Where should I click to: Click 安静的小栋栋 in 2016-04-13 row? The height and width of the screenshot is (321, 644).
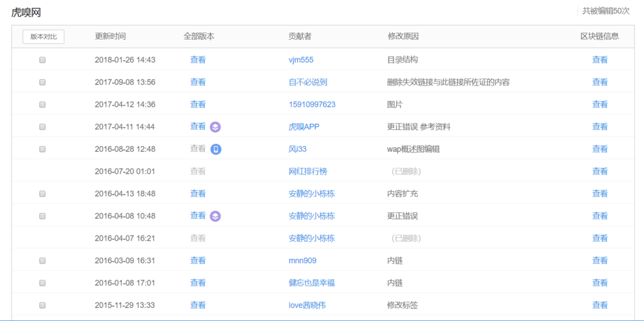(312, 194)
